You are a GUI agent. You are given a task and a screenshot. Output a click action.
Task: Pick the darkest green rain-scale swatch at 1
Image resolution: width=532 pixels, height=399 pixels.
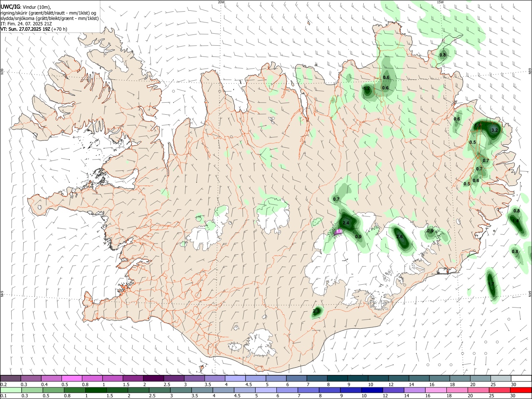click(96, 390)
